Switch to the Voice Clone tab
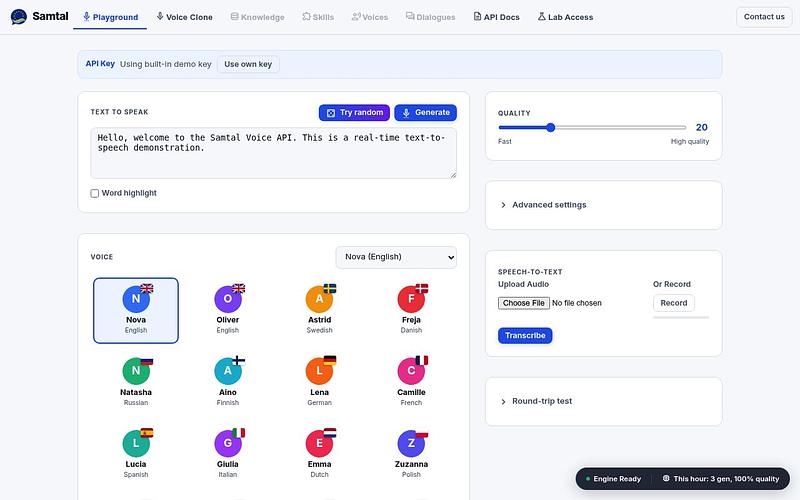Image resolution: width=800 pixels, height=500 pixels. (184, 17)
